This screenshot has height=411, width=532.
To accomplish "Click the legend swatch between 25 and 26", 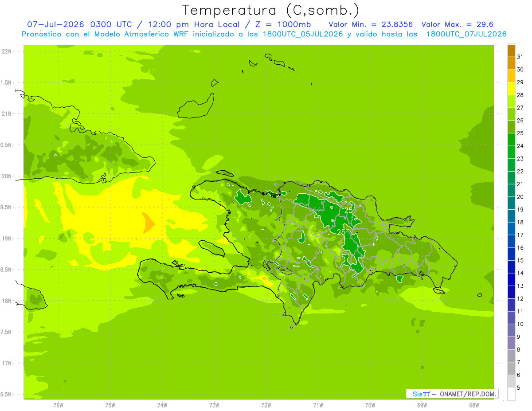I will pyautogui.click(x=511, y=127).
